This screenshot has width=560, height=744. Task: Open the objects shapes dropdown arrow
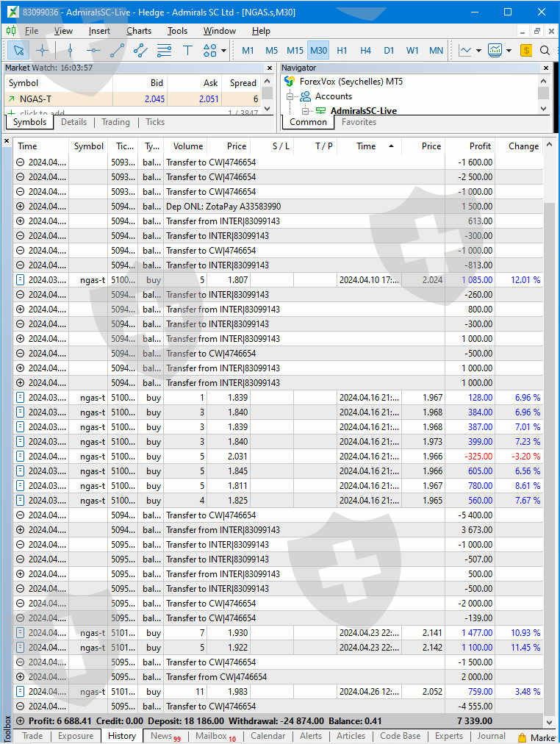[x=223, y=50]
